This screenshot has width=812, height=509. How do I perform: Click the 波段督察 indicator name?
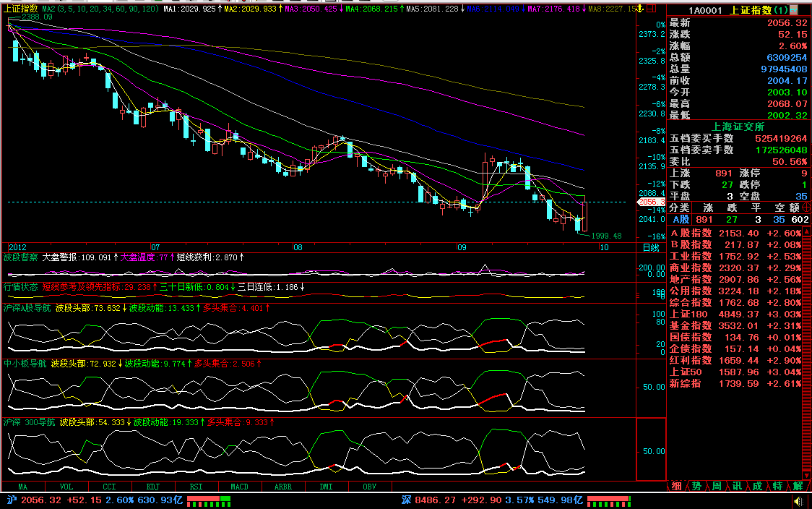pos(21,257)
